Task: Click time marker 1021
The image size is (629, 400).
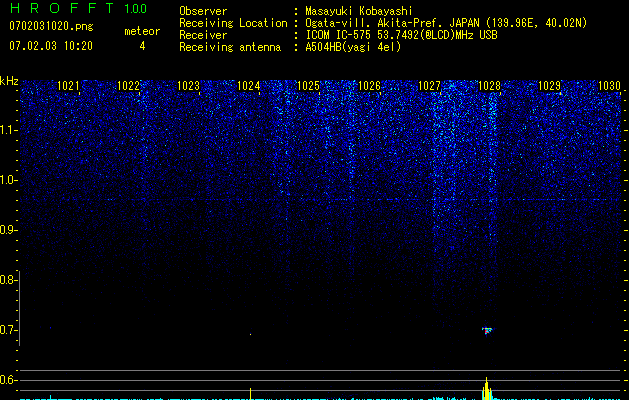Action: [68, 86]
